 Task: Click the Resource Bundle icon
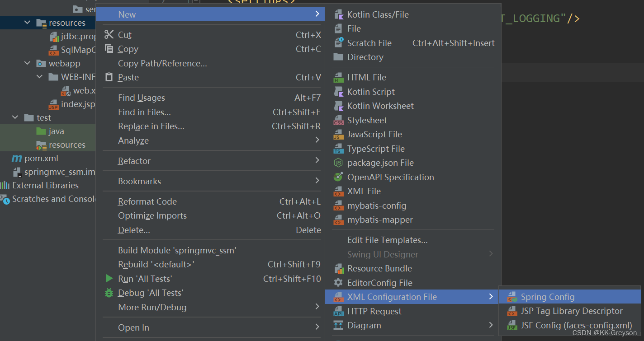pos(339,268)
